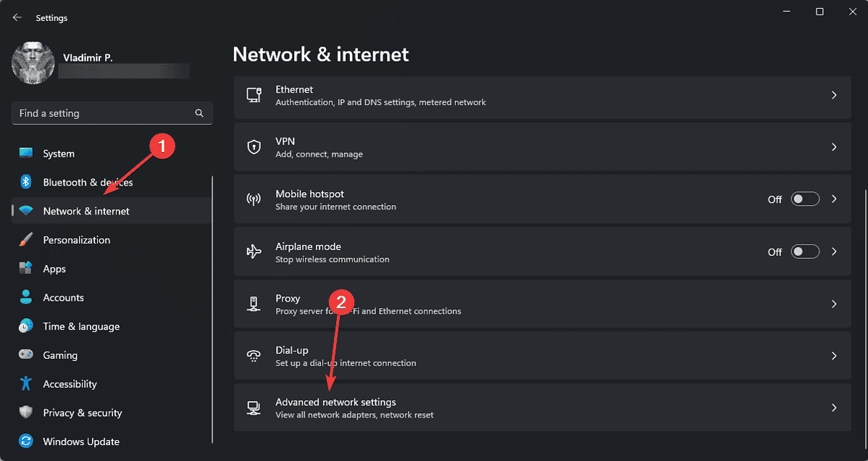Click the Bluetooth & devices icon
The image size is (868, 461).
coord(25,182)
